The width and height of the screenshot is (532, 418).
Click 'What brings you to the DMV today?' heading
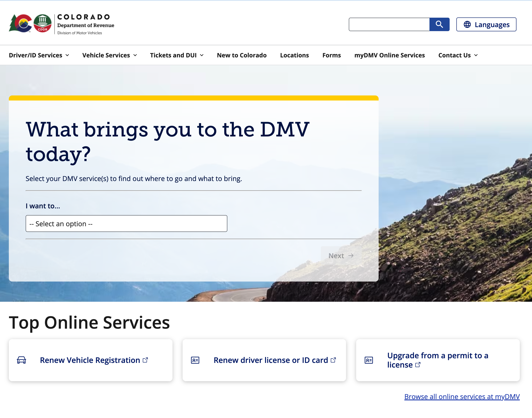tap(167, 142)
